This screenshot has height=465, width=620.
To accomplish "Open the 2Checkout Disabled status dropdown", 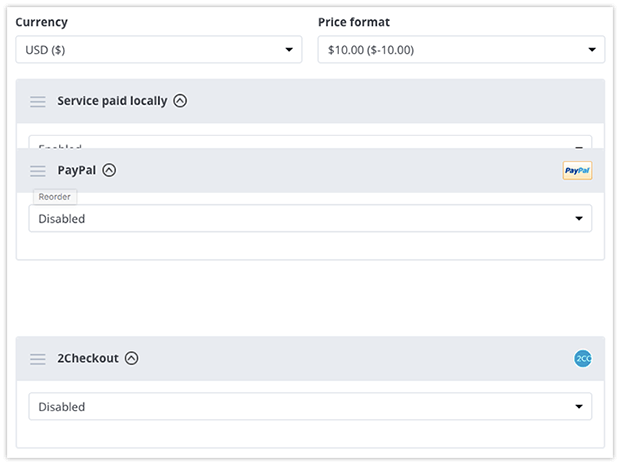I will [310, 406].
